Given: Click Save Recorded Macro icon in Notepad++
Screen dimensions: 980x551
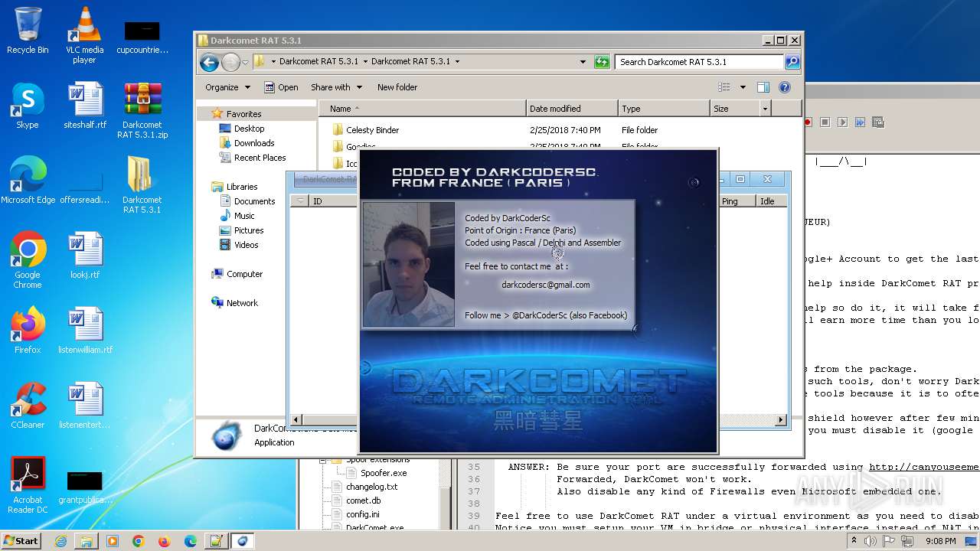Looking at the screenshot, I should pos(877,122).
